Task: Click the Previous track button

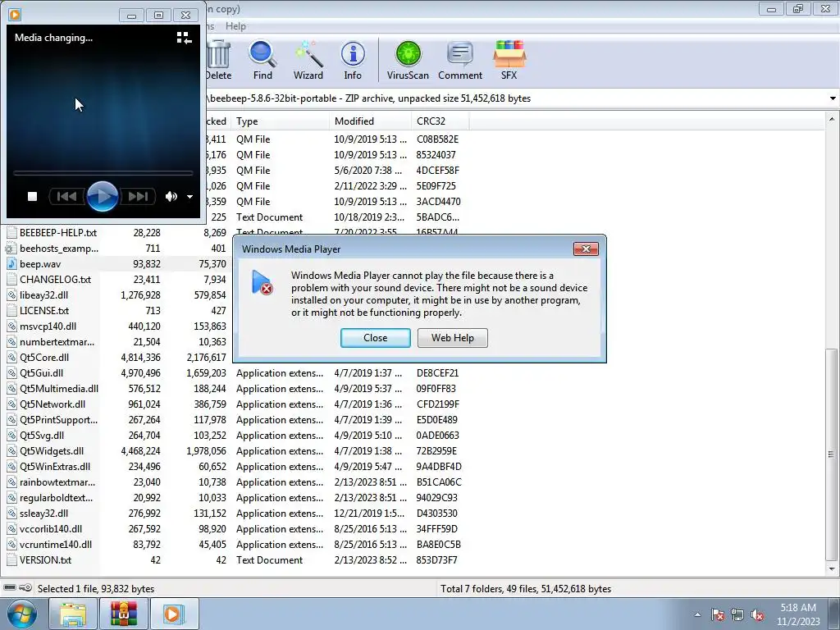Action: point(66,197)
